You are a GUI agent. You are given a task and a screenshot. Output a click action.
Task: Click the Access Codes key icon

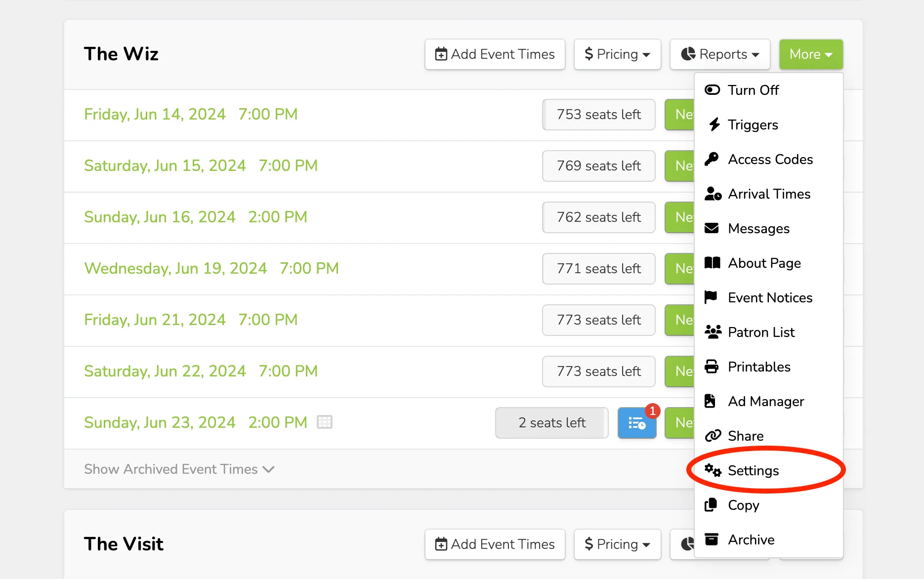[712, 159]
